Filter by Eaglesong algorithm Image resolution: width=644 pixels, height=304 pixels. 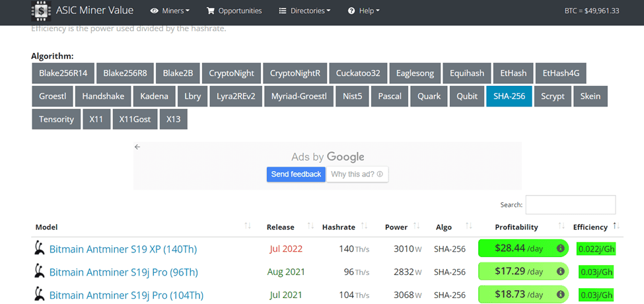pos(415,73)
